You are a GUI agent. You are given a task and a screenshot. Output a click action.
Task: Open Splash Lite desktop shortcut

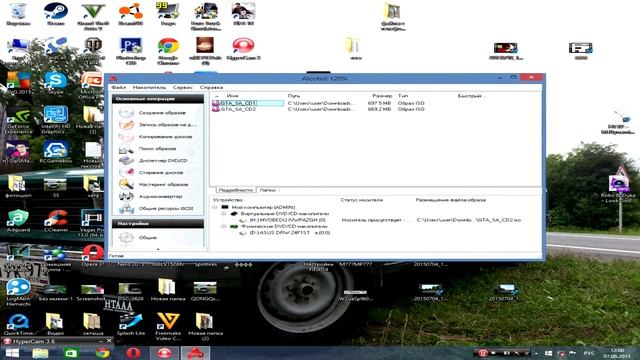[x=131, y=325]
